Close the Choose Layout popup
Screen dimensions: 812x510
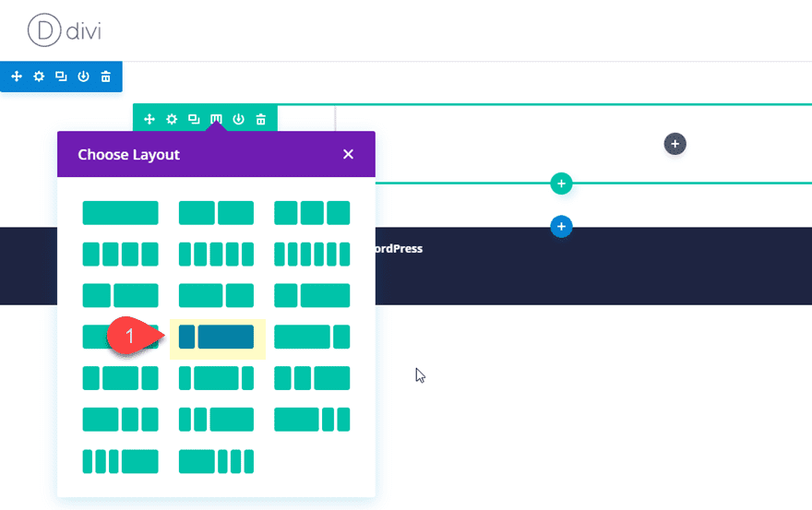coord(348,154)
